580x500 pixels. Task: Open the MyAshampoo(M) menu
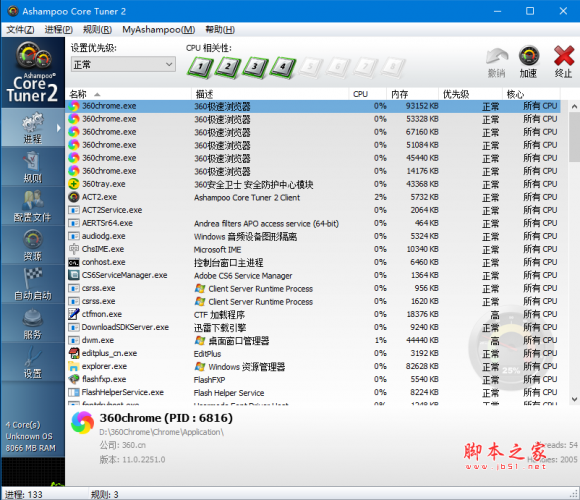[x=159, y=30]
